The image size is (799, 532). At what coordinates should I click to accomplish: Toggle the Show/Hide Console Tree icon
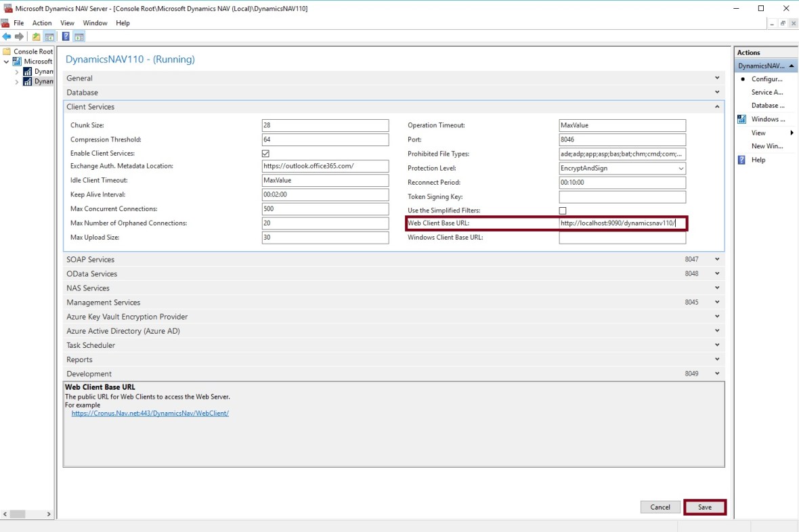pos(49,37)
